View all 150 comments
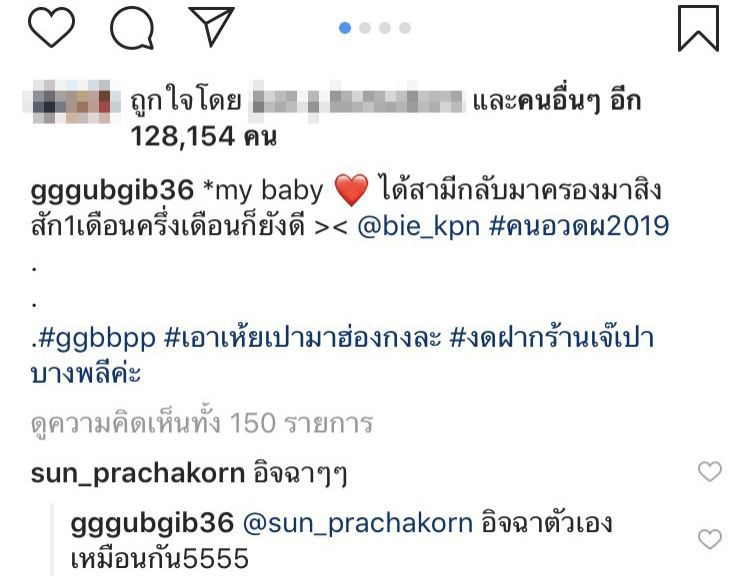Viewport: 750px width, 576px height. [201, 423]
